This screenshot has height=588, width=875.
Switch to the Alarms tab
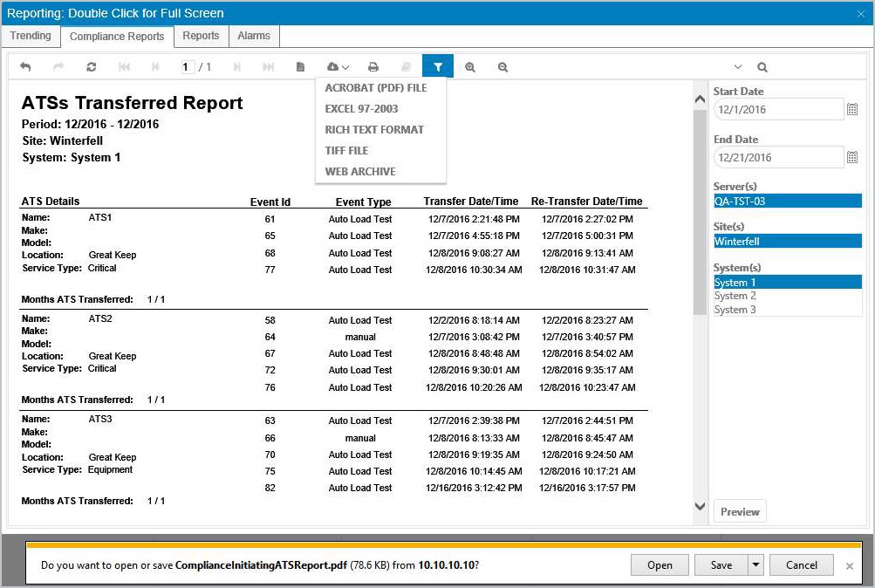pos(254,36)
